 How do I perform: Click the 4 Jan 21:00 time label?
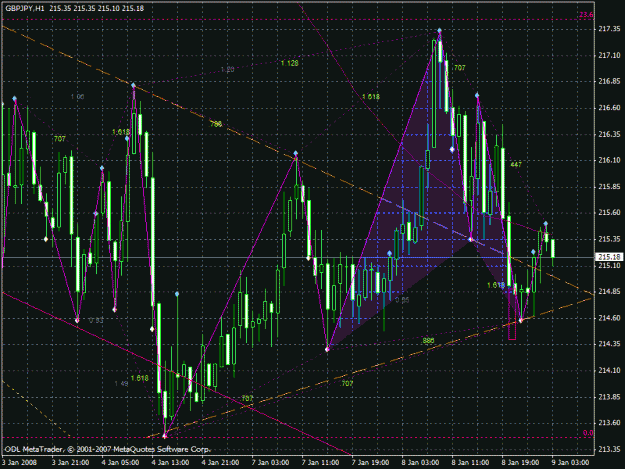[220, 462]
